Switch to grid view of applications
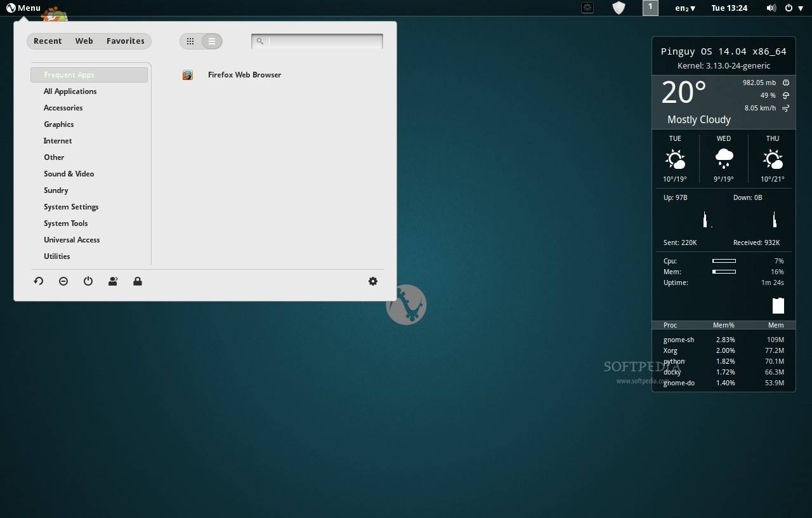812x518 pixels. click(x=190, y=41)
